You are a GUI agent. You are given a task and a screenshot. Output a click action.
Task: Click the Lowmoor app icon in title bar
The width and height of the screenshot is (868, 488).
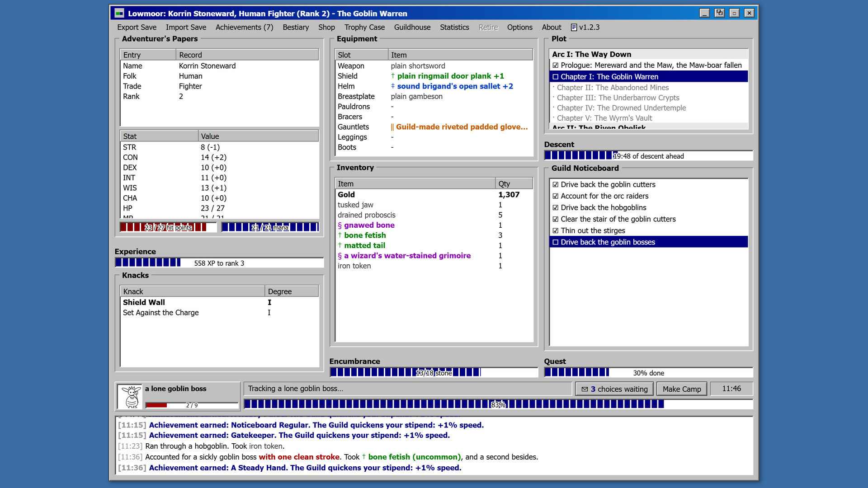[119, 13]
